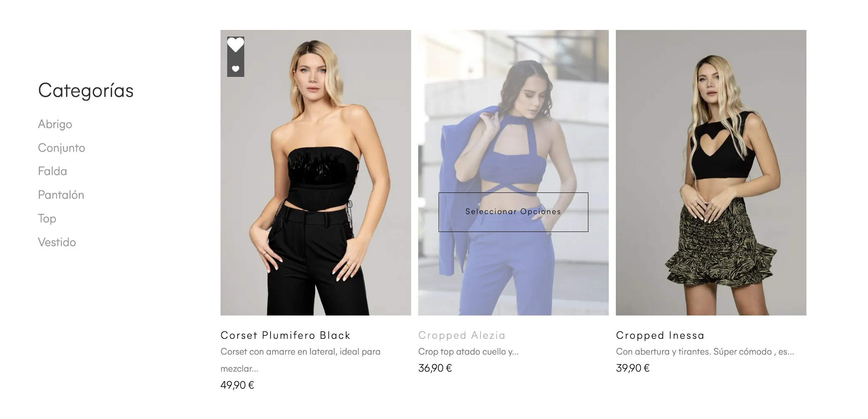Click the 49,90 € price

(x=237, y=385)
